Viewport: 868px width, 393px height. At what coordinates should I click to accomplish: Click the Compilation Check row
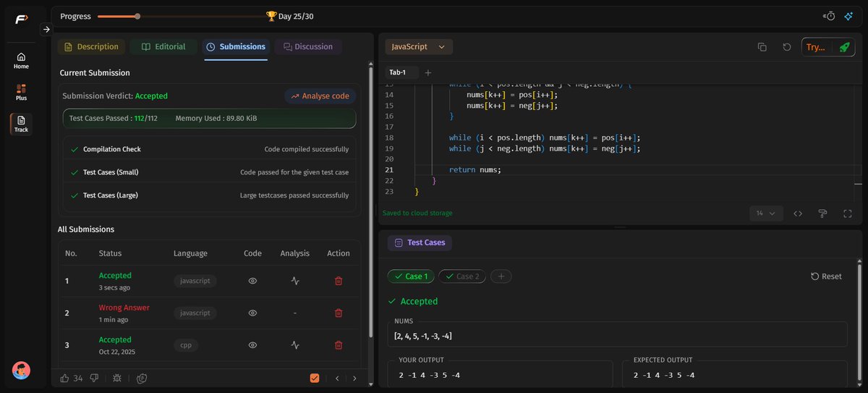click(x=210, y=149)
